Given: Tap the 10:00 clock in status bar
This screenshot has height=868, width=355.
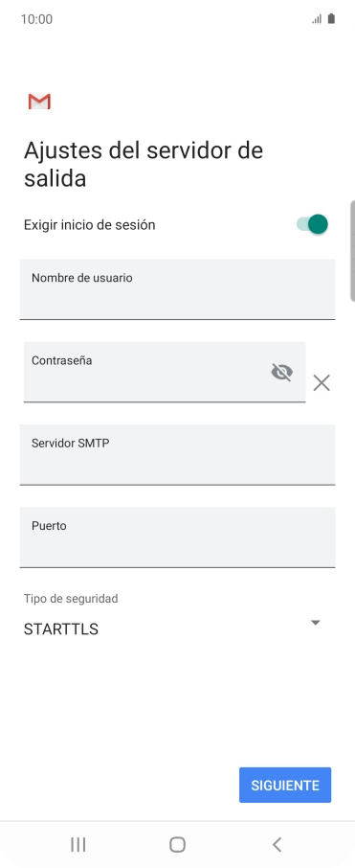Looking at the screenshot, I should pos(36,19).
